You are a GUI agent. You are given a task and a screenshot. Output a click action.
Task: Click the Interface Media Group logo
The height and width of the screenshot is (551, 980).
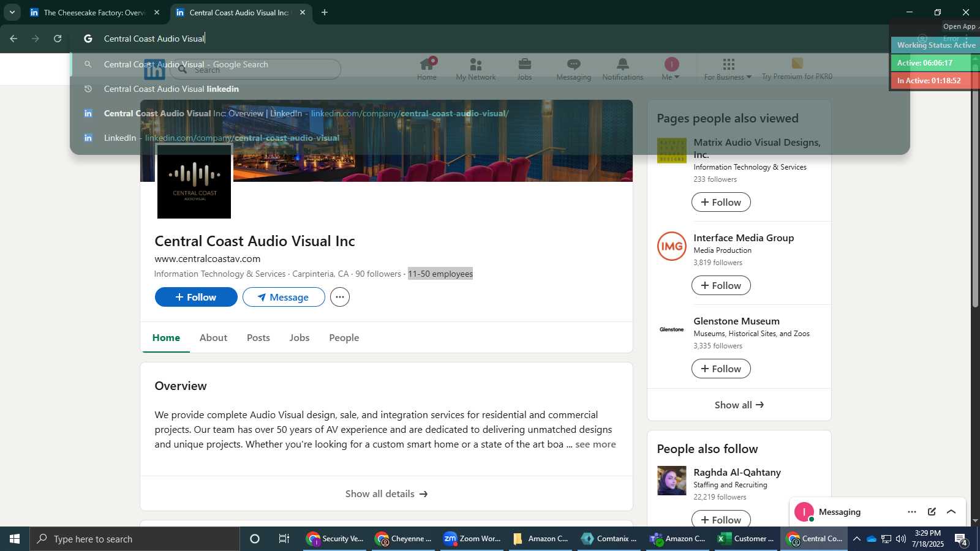click(x=672, y=246)
